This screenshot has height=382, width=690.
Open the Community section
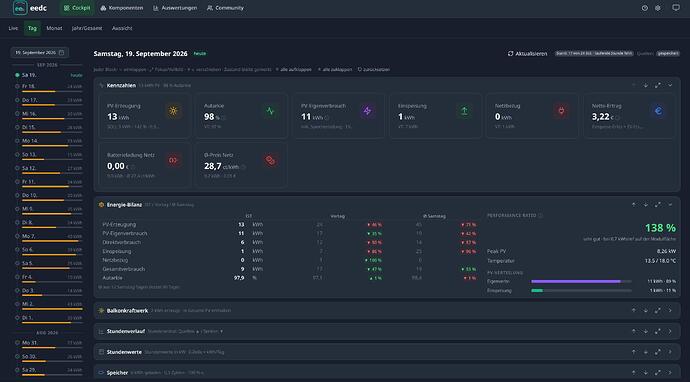point(225,8)
